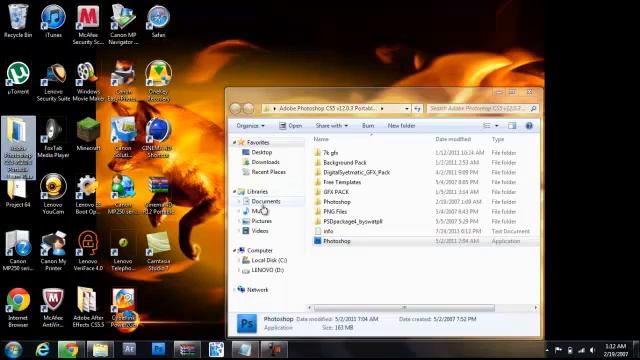Viewport: 640px width, 360px height.
Task: Click the taskbar clock showing date
Action: pos(616,350)
